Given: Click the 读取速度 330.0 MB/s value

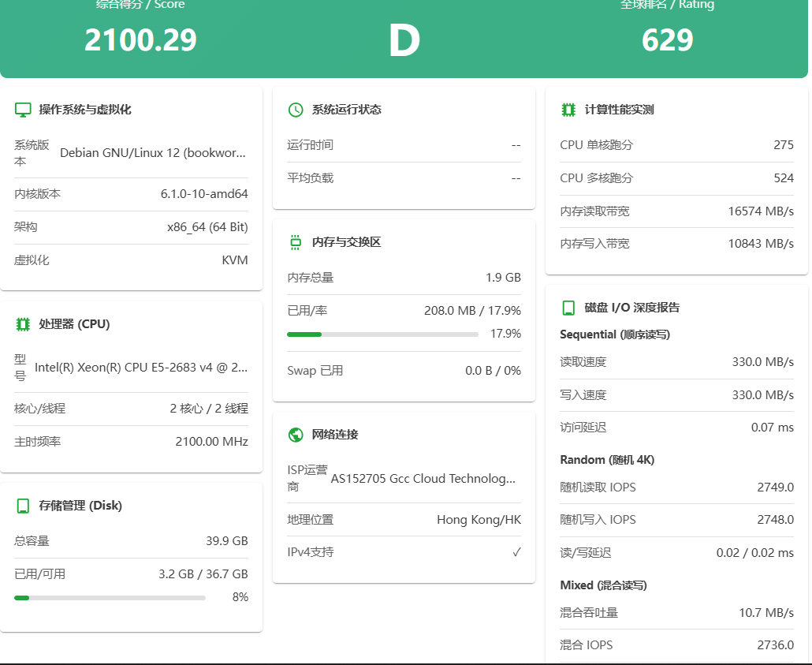Looking at the screenshot, I should [x=763, y=362].
